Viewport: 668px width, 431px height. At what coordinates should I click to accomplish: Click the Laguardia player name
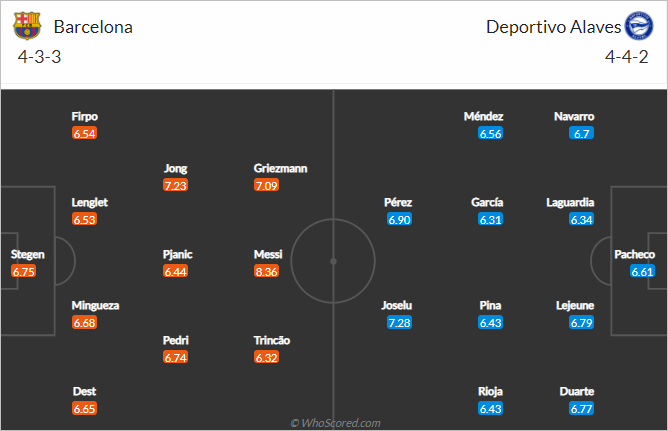pos(570,202)
